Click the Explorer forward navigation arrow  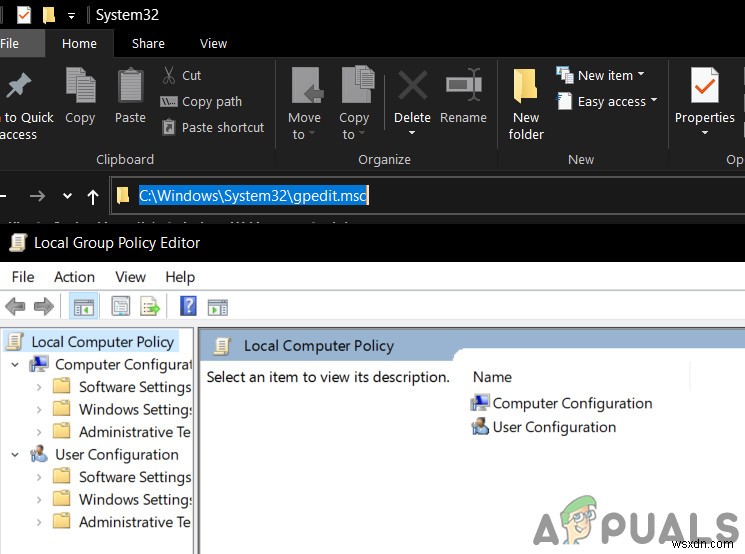point(37,196)
